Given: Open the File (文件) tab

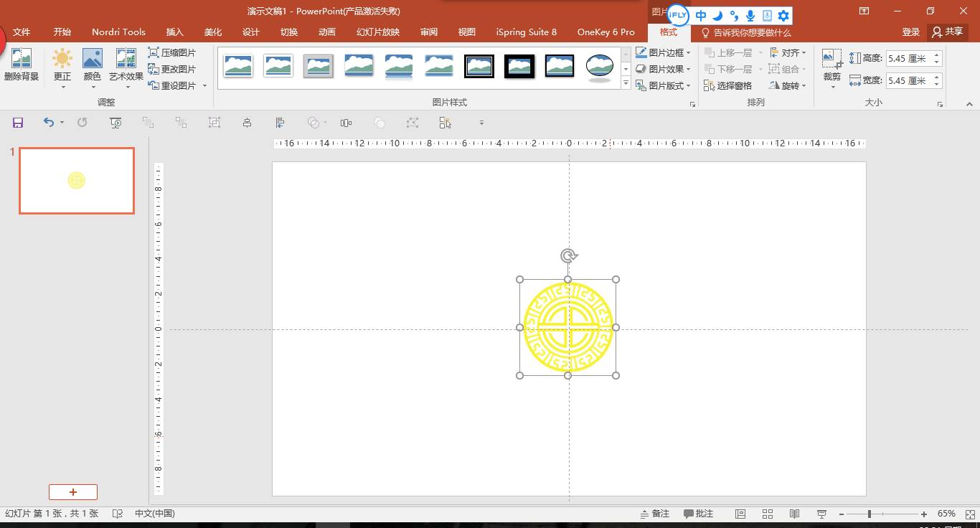Looking at the screenshot, I should [x=22, y=32].
